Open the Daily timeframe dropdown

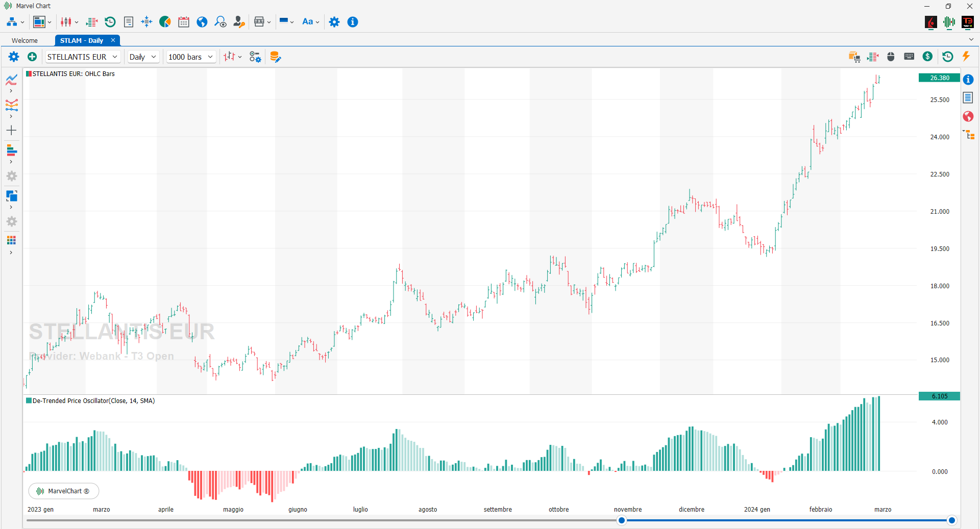click(143, 57)
